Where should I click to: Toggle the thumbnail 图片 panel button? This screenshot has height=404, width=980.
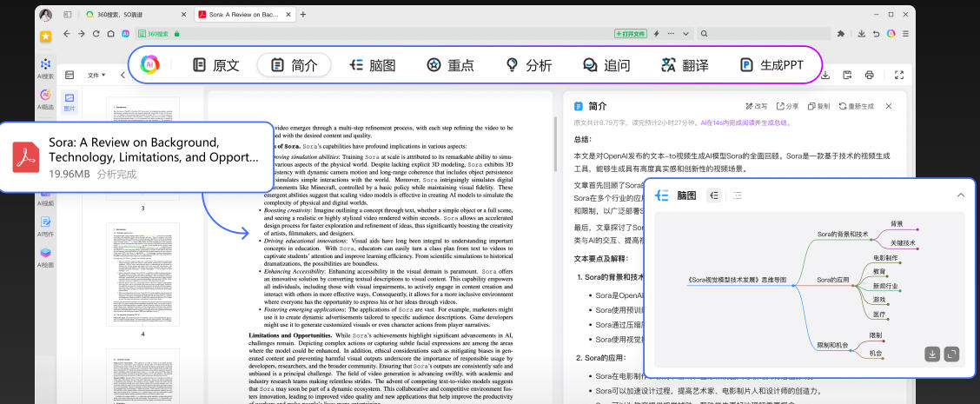tap(70, 102)
